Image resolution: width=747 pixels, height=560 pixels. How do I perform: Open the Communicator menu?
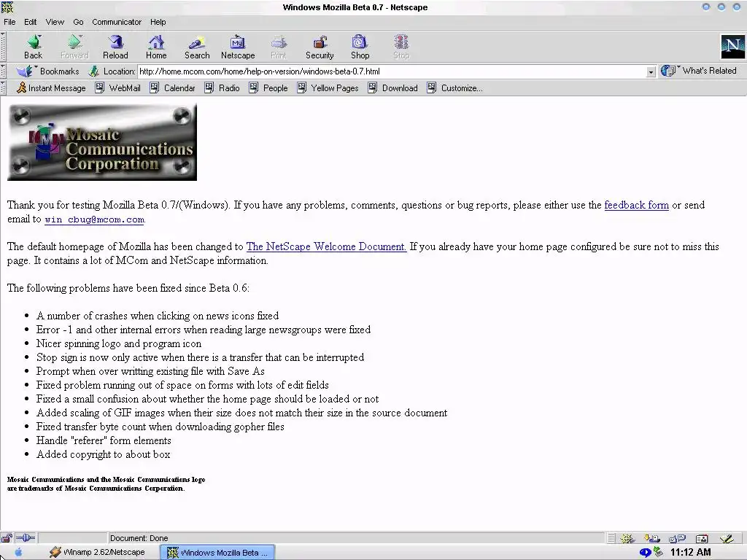point(117,22)
